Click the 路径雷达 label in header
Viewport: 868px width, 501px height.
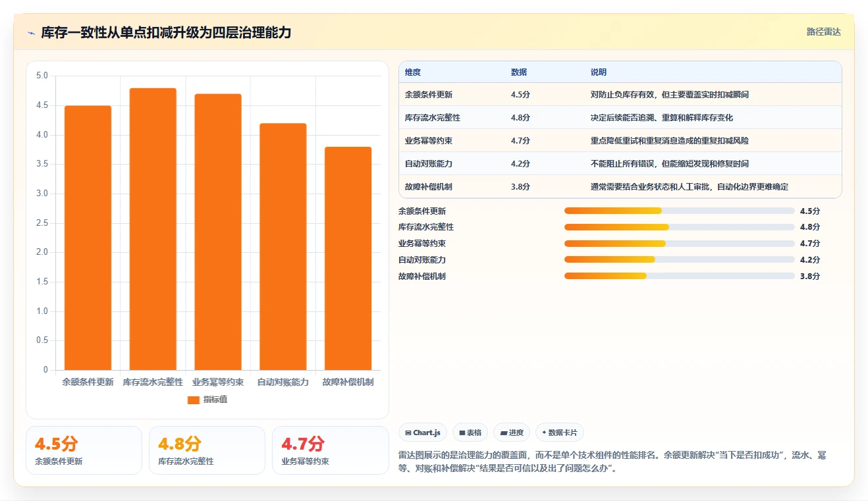pos(824,32)
